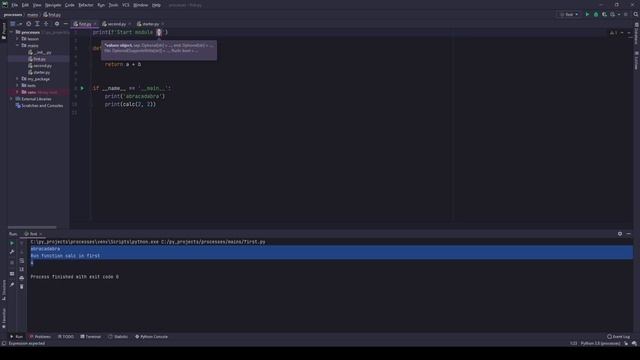Hide the Project panel with minus icon
Screen dimensions: 640x360
[x=66, y=24]
